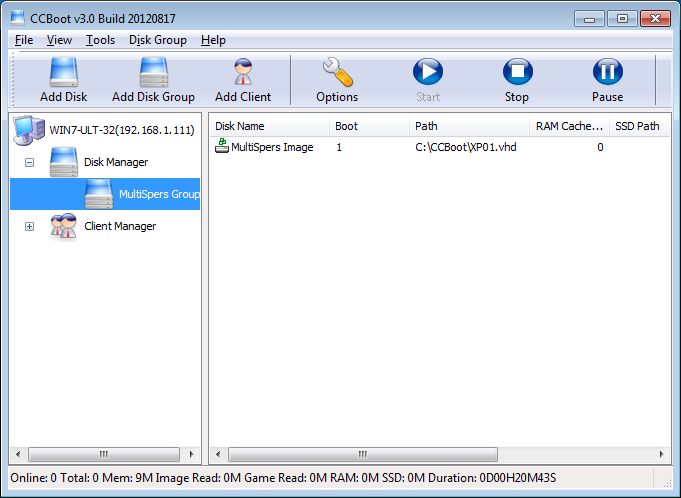Open the Help menu
Viewport: 681px width, 498px height.
click(213, 40)
